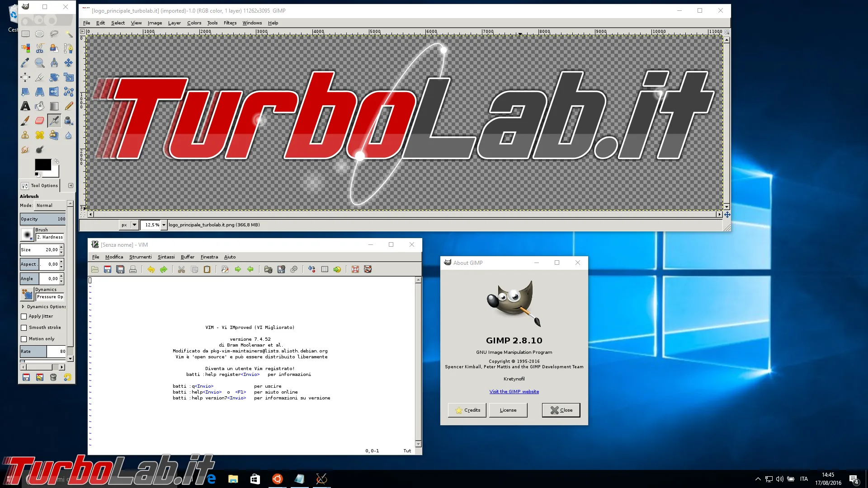Open the Sintassi menu in VIM
Viewport: 868px width, 488px height.
coord(166,257)
